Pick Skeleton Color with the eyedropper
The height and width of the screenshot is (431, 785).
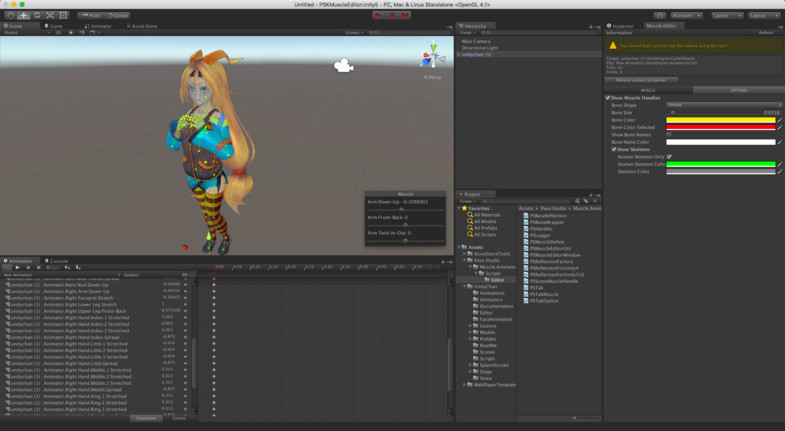tap(779, 172)
